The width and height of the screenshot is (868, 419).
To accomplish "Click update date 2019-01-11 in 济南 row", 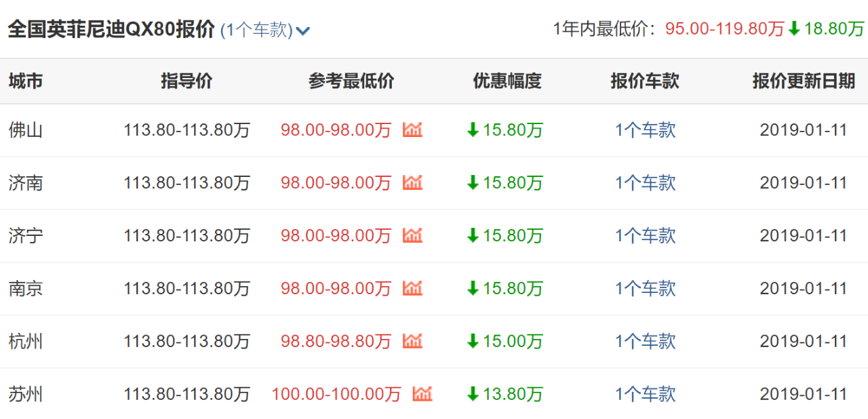I will click(x=804, y=183).
